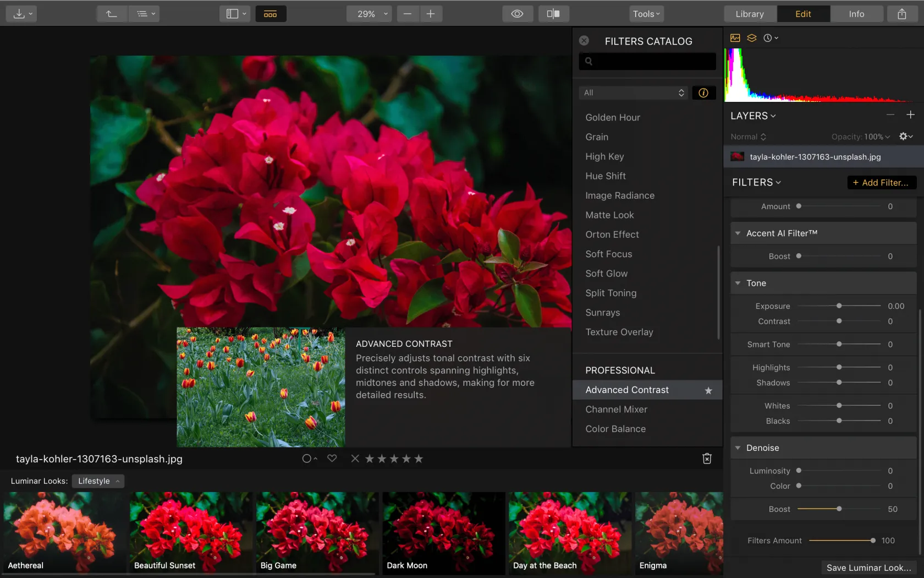Open the export options
Image resolution: width=924 pixels, height=578 pixels.
click(x=21, y=13)
